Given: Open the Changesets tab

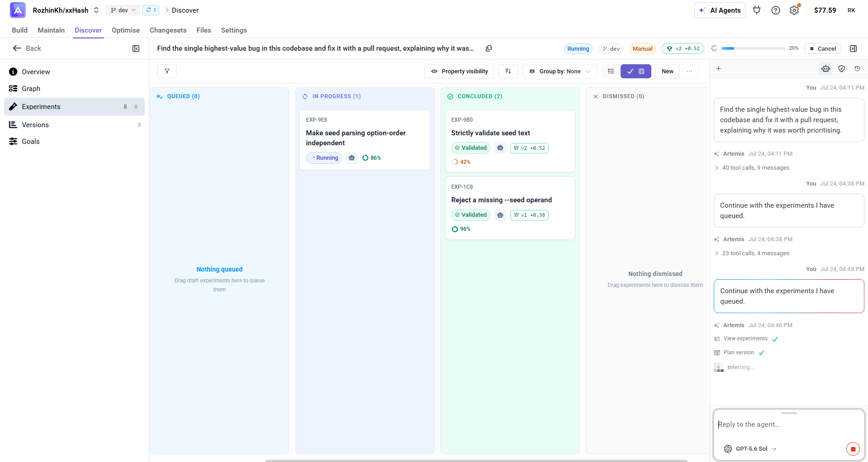Looking at the screenshot, I should point(168,30).
